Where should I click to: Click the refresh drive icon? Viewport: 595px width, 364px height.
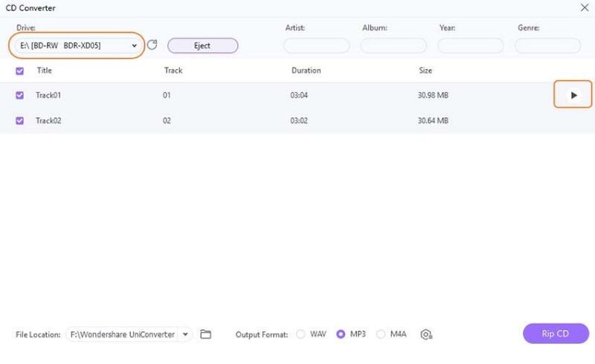[x=152, y=45]
